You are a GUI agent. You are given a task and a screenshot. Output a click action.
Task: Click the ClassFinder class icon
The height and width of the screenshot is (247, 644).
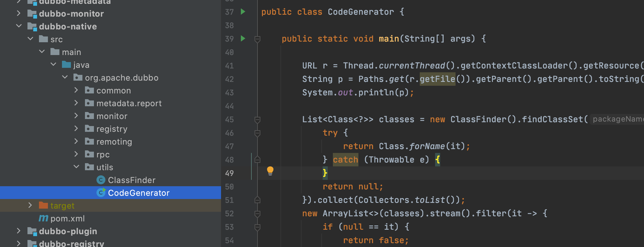(101, 180)
